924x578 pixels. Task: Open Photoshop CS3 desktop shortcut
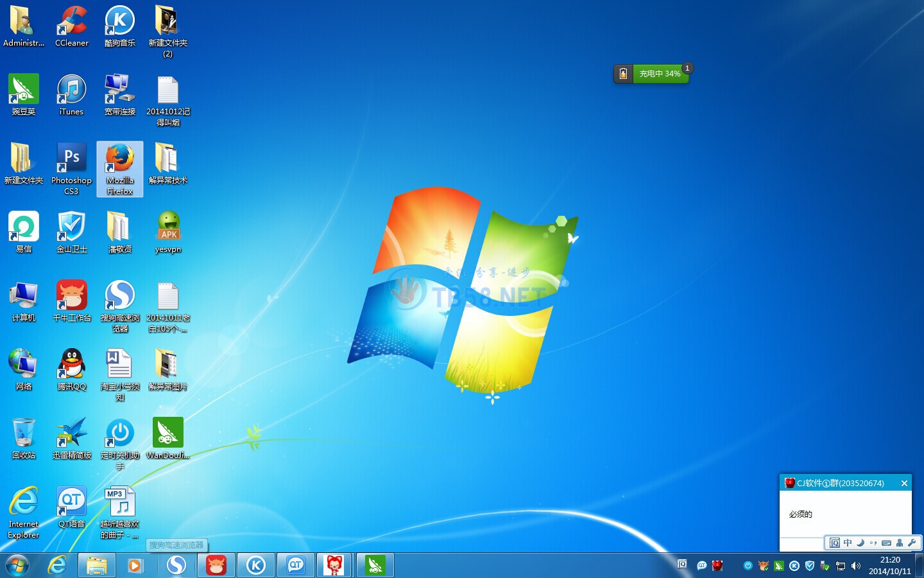(x=72, y=168)
